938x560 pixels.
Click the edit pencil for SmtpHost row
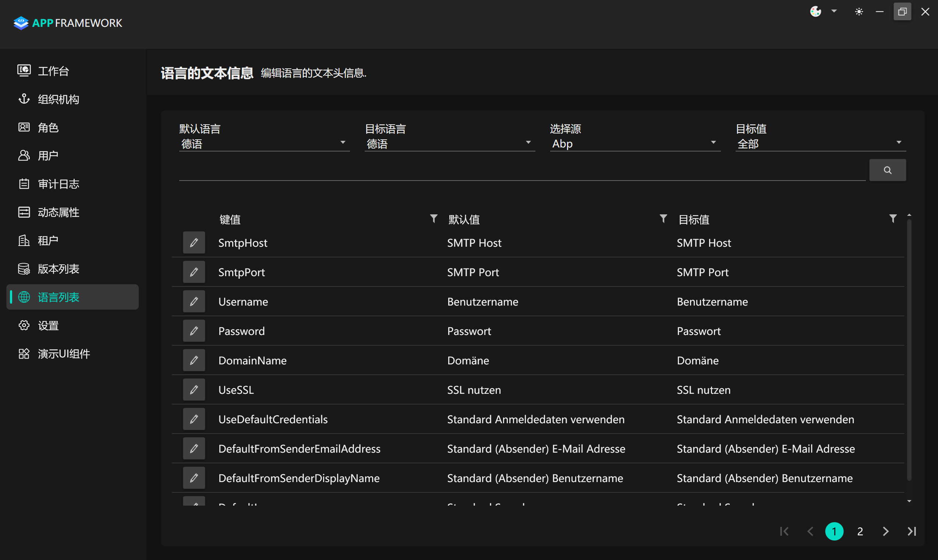(194, 243)
